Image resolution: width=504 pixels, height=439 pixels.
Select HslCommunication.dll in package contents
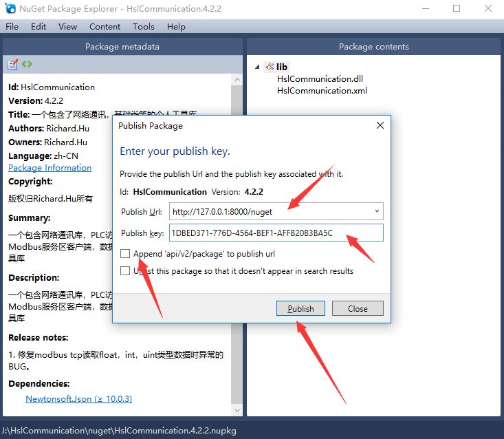320,79
